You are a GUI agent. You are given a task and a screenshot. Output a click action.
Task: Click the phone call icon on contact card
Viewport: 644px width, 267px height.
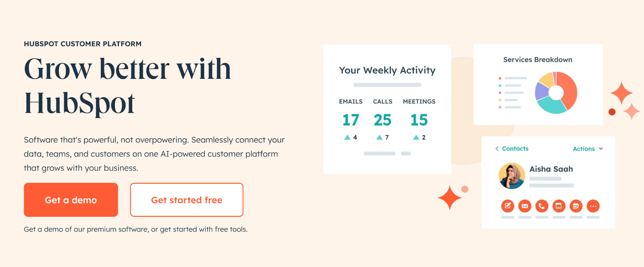point(542,206)
